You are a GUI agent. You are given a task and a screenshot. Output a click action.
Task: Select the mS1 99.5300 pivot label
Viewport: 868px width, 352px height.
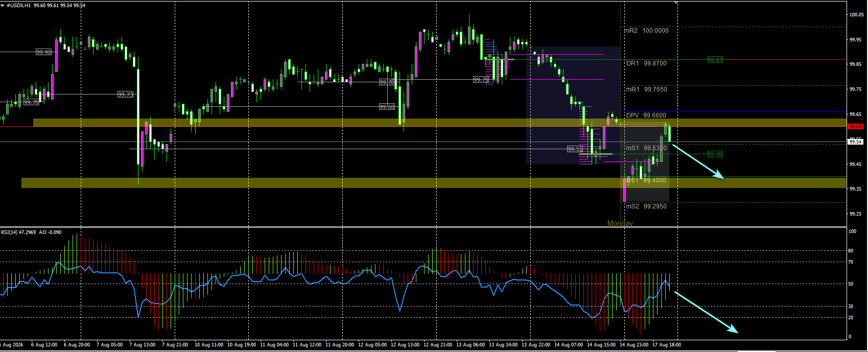(x=646, y=148)
